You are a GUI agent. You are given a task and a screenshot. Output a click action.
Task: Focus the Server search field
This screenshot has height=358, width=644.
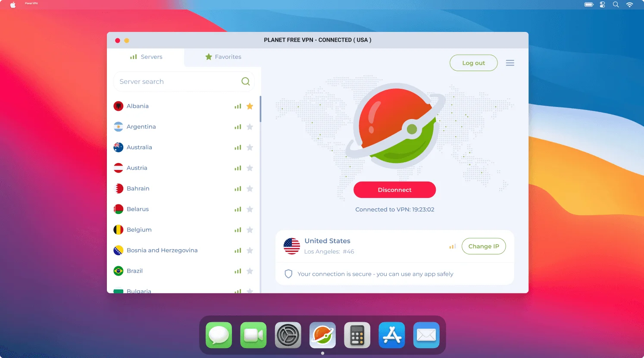[x=177, y=82]
